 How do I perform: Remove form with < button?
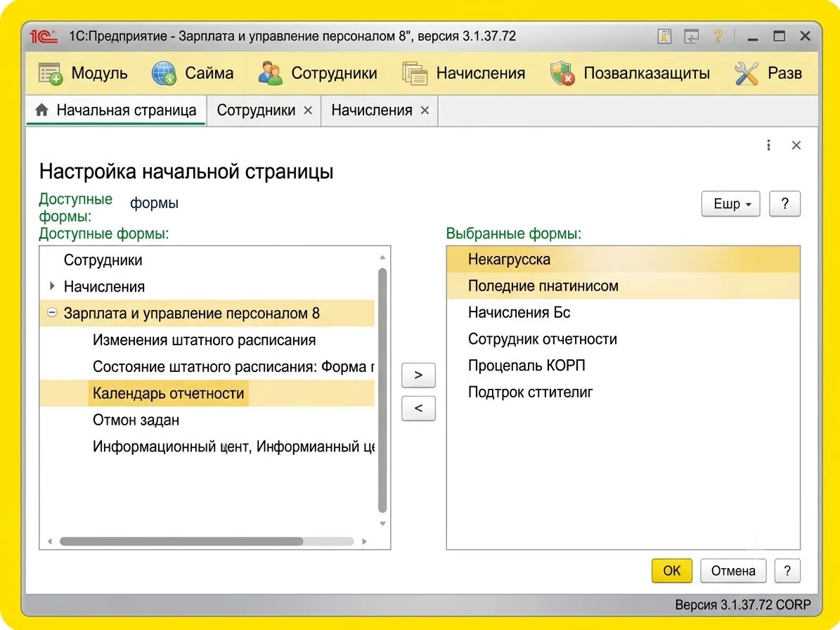(418, 409)
